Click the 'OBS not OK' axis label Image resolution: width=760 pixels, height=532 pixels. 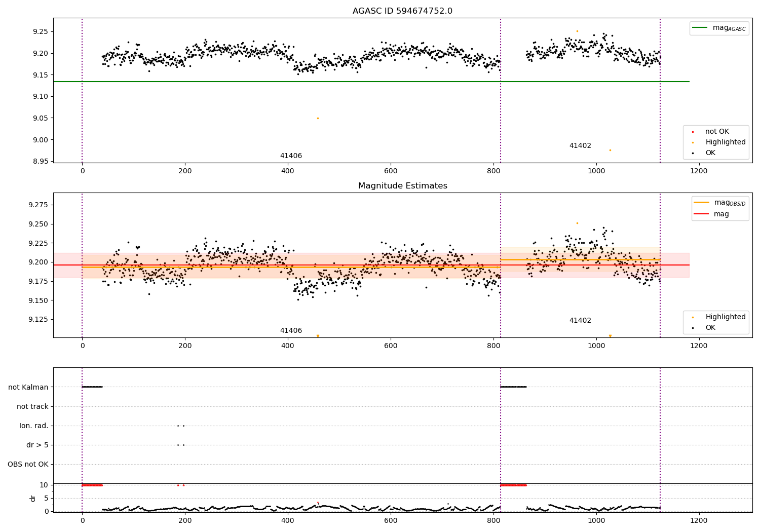[x=28, y=464]
